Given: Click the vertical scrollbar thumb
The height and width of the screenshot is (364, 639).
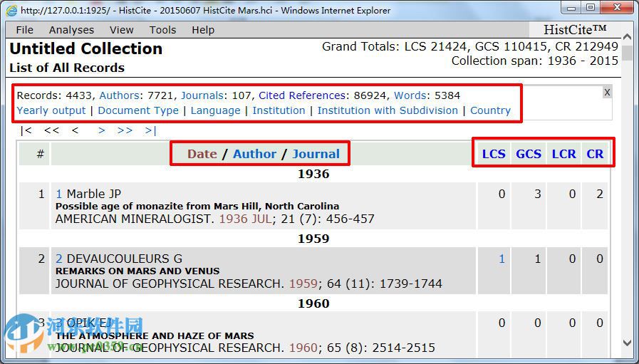Looking at the screenshot, I should 628,53.
